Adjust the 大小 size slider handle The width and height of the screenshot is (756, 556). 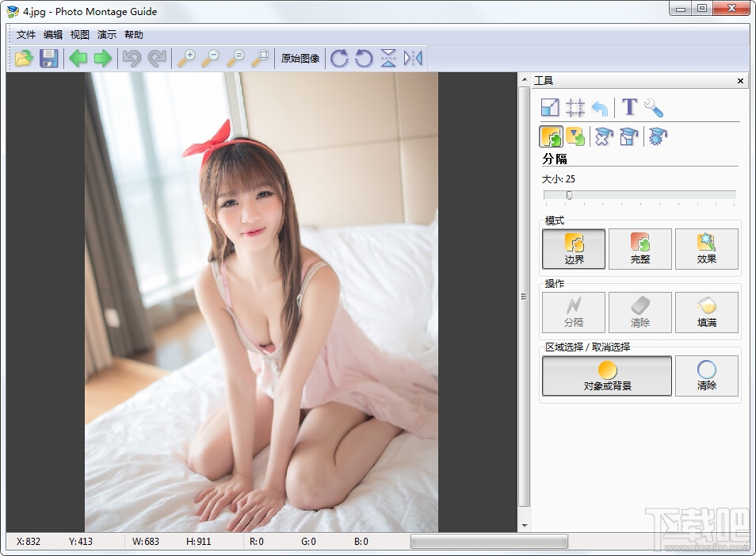[x=570, y=195]
